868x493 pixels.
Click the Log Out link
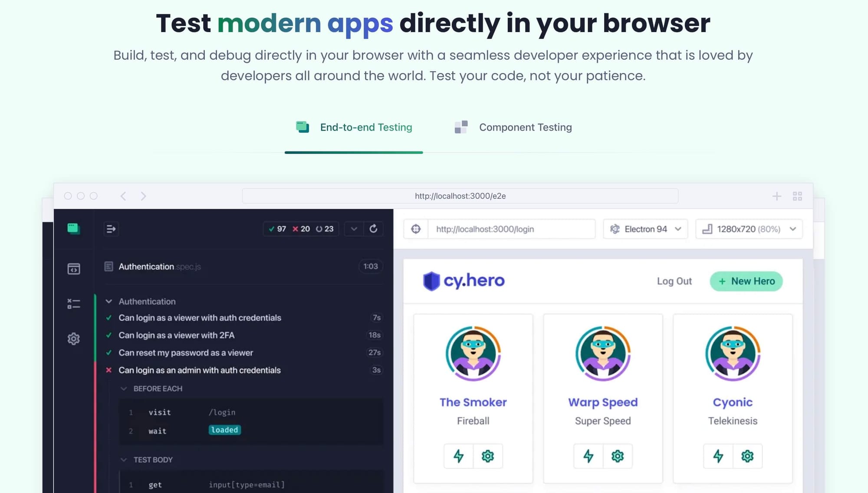click(x=674, y=281)
